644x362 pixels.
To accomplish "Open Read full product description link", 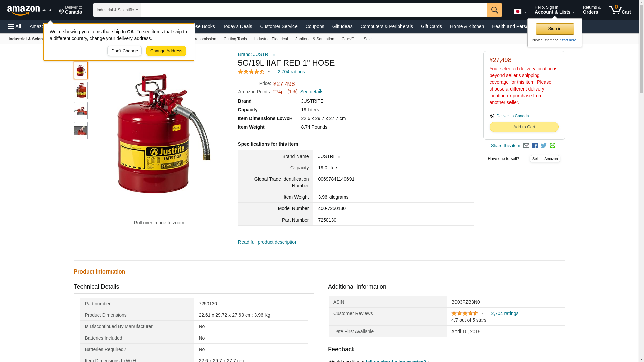I will tap(267, 242).
